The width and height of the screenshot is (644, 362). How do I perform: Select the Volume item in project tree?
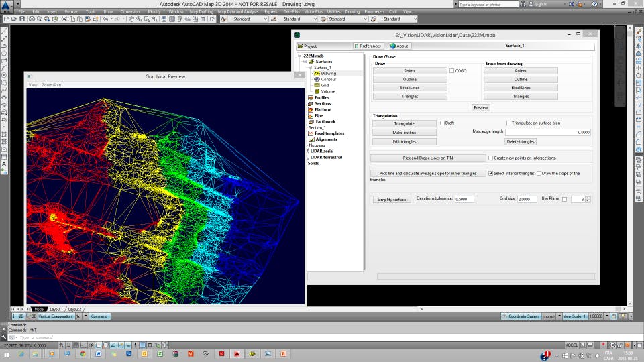pyautogui.click(x=327, y=92)
